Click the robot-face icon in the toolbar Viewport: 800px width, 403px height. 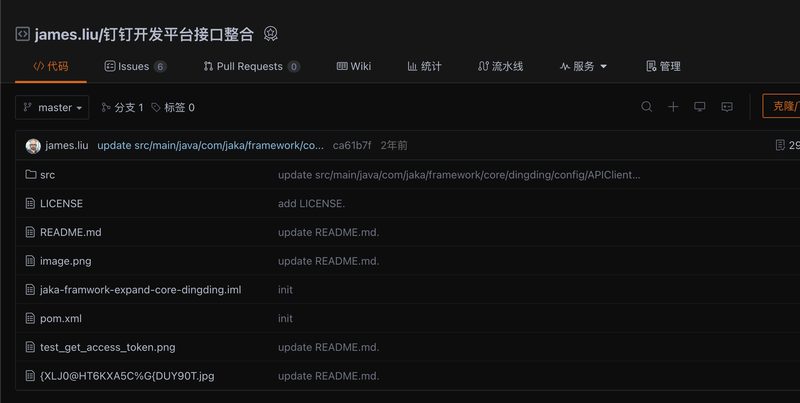727,107
